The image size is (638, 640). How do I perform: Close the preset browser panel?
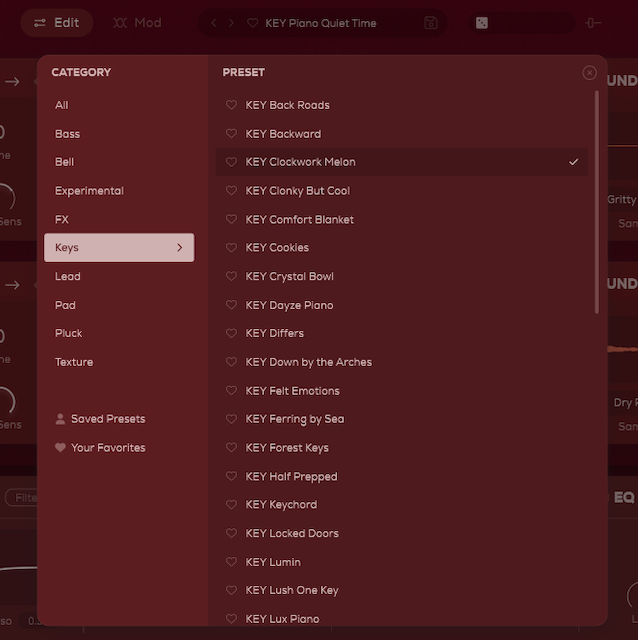click(589, 73)
